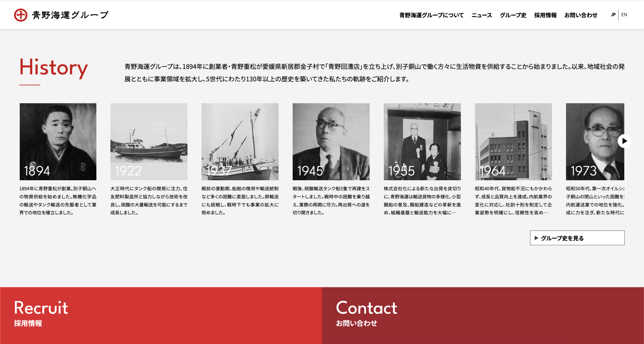Open 青野海運グループについて menu item

tap(431, 15)
